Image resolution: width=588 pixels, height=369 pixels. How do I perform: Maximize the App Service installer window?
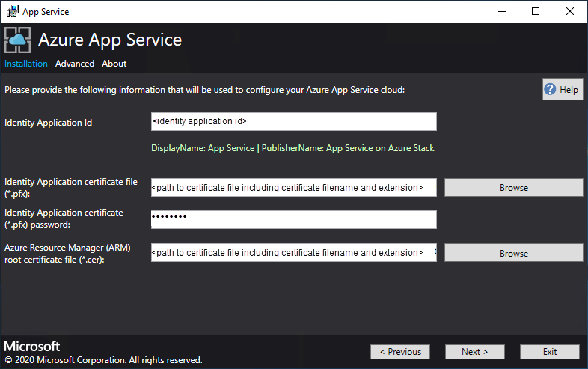click(x=535, y=11)
